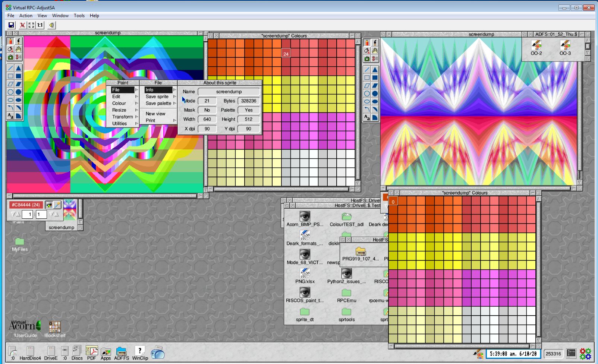Select colour 24 in upper Colours window
The width and height of the screenshot is (598, 364).
pyautogui.click(x=286, y=53)
